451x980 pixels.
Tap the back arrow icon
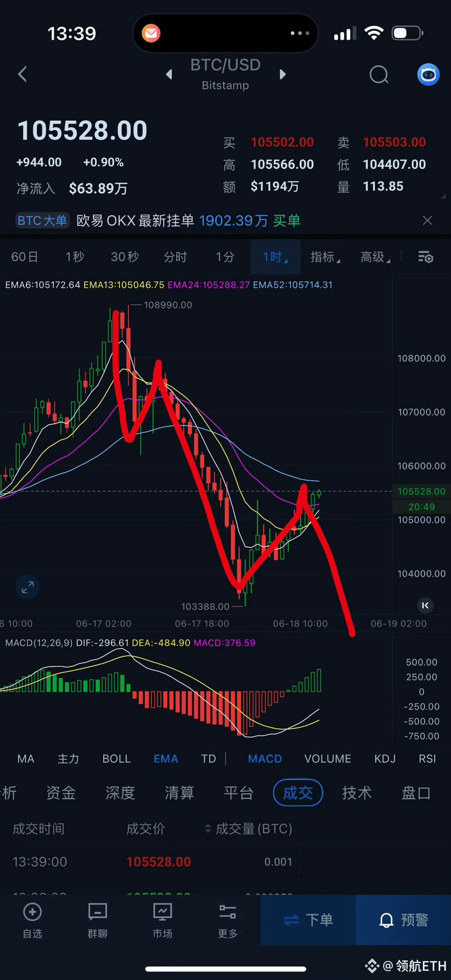click(22, 74)
